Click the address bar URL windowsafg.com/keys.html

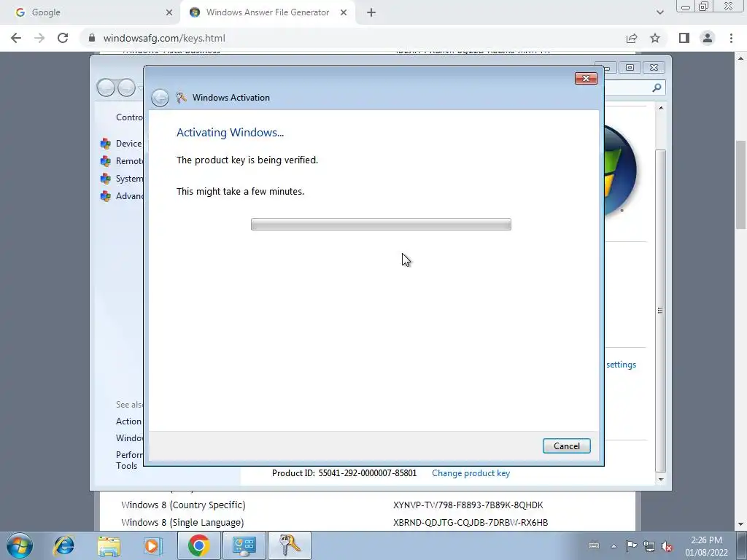[164, 38]
